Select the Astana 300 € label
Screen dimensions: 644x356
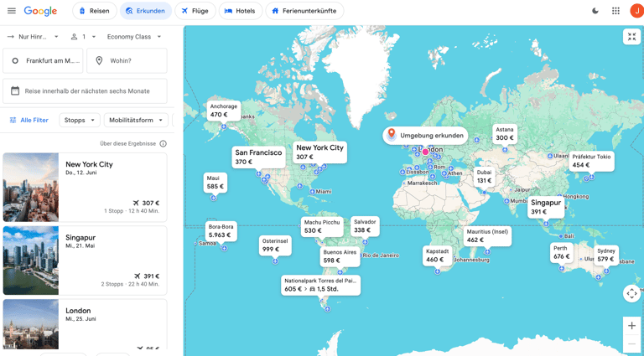(x=505, y=134)
